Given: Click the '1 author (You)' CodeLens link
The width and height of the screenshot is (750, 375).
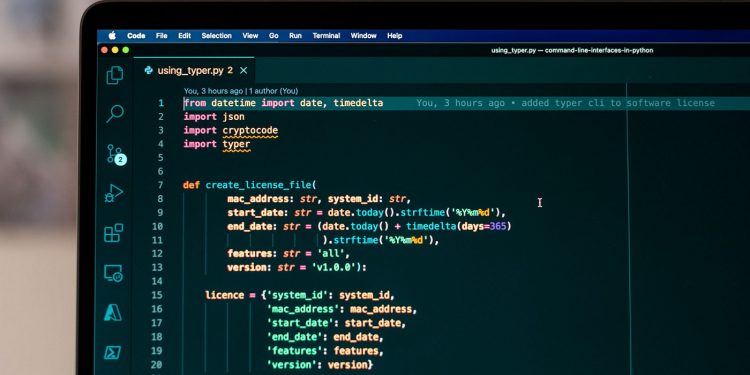Looking at the screenshot, I should (273, 91).
